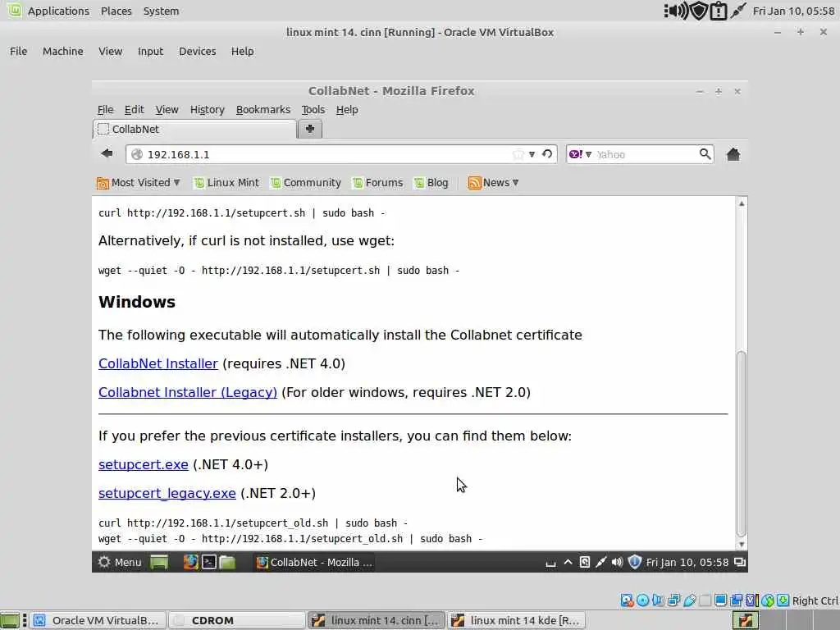Select the CollabNet browser tab
The image size is (840, 630).
(195, 129)
